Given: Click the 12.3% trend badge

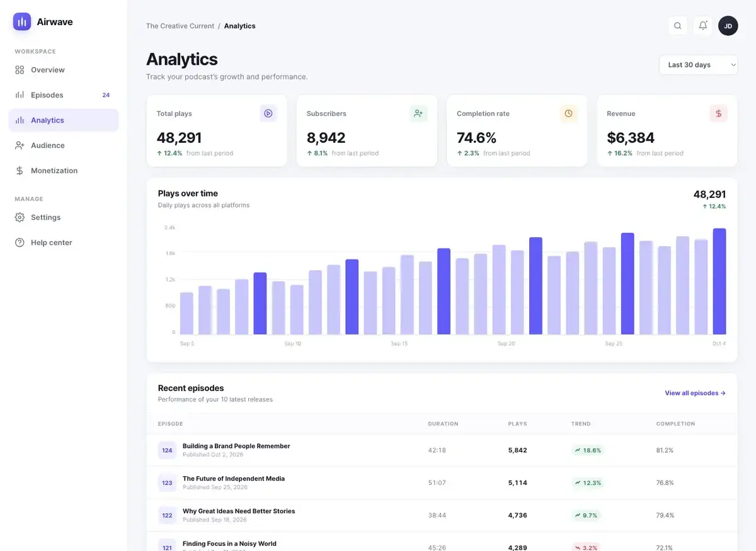Looking at the screenshot, I should (x=588, y=483).
